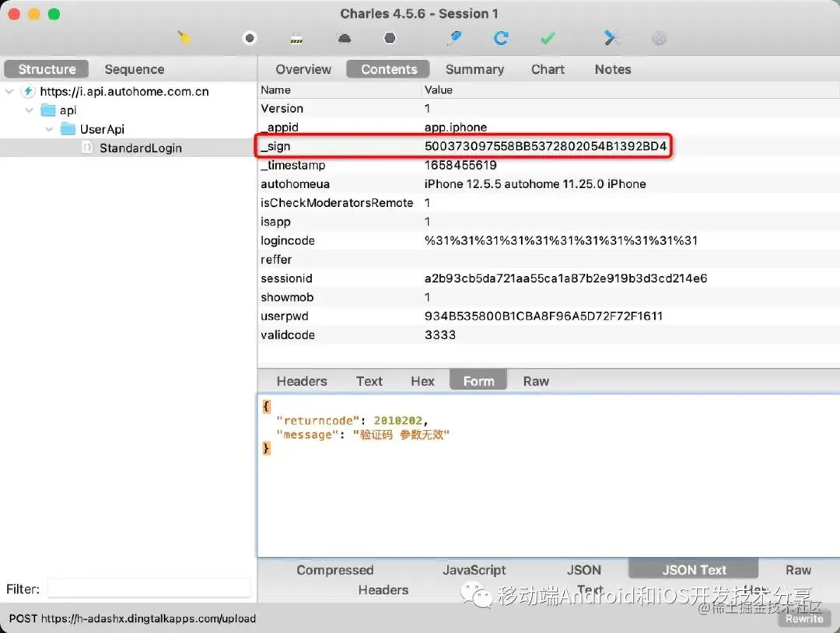
Task: Select the autohomeua row
Action: (x=548, y=184)
